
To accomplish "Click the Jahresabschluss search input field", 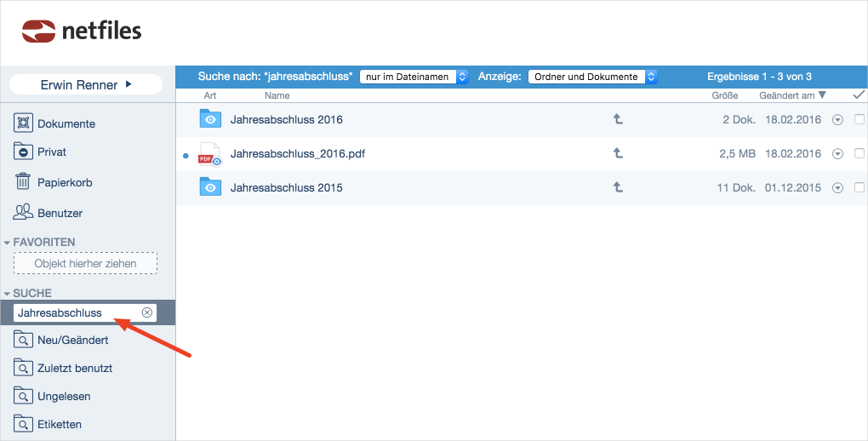I will click(x=75, y=312).
